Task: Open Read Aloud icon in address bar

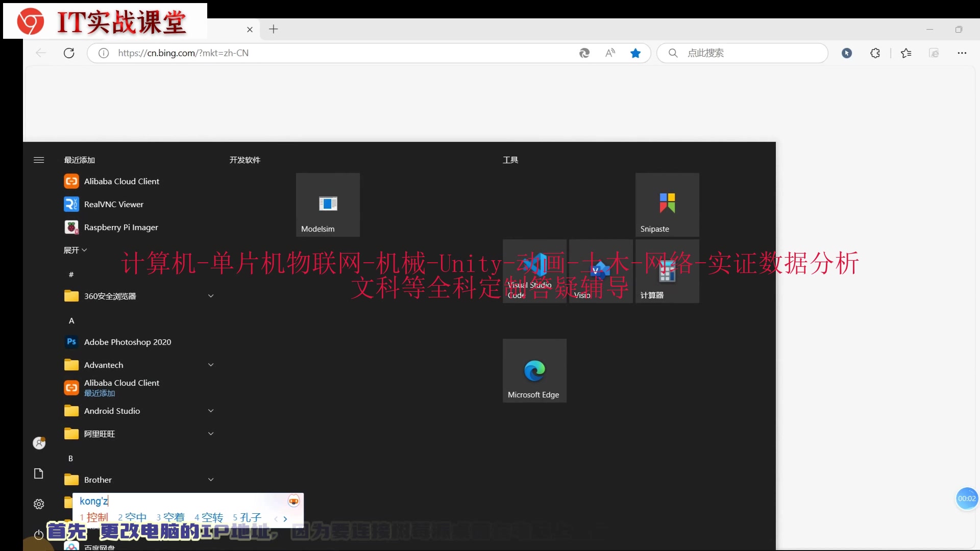Action: click(610, 53)
